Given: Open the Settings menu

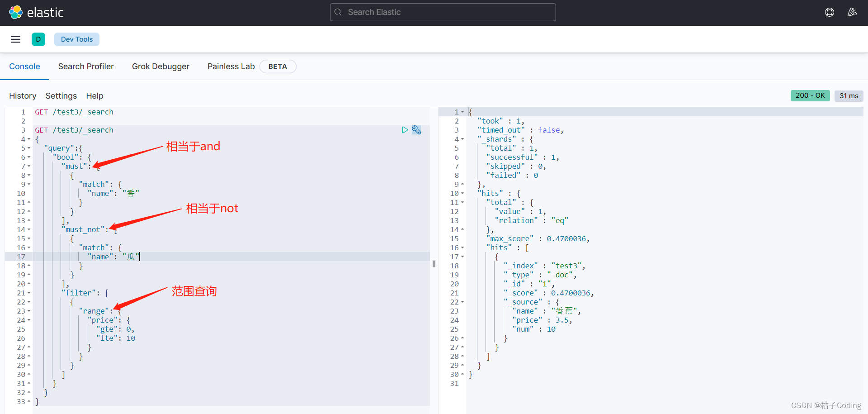Looking at the screenshot, I should point(61,96).
